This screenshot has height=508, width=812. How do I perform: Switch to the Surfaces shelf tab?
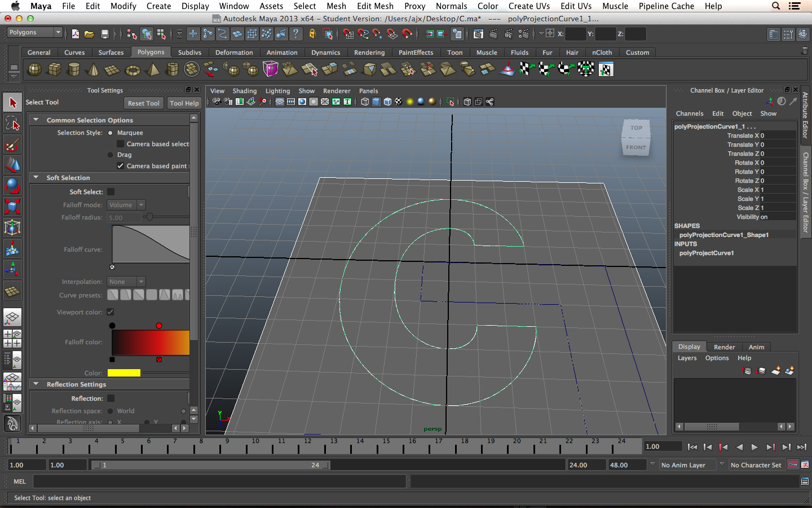pyautogui.click(x=111, y=52)
